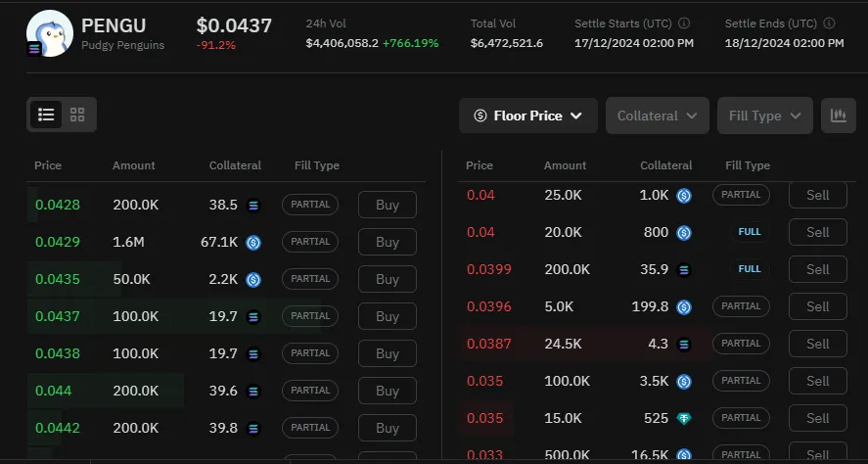Click the SOL icon beside 39.8 collateral
This screenshot has height=464, width=868.
click(x=253, y=428)
